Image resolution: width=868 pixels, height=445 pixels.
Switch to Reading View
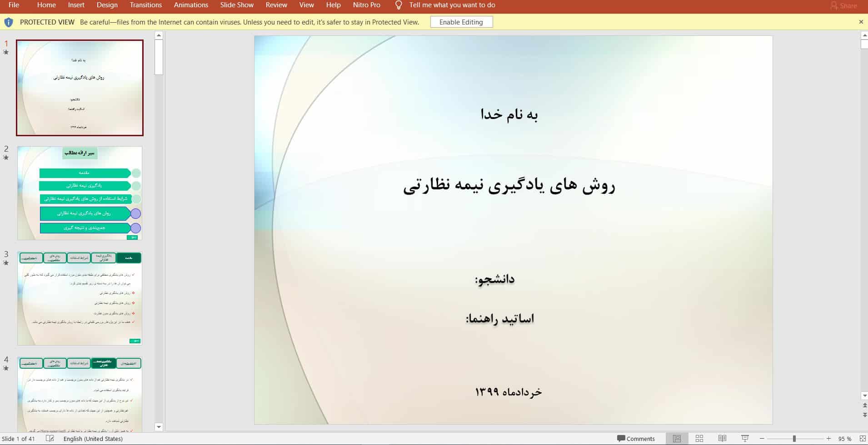[722, 439]
